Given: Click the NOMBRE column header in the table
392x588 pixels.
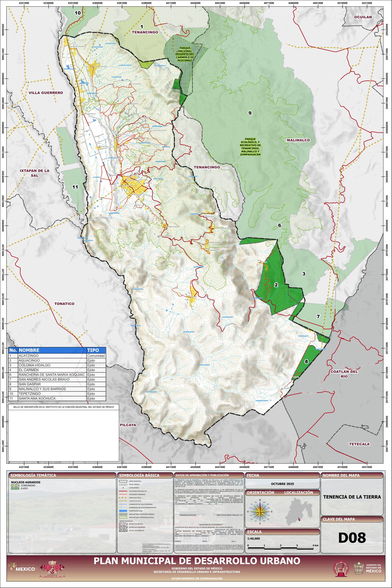Looking at the screenshot, I should point(29,350).
